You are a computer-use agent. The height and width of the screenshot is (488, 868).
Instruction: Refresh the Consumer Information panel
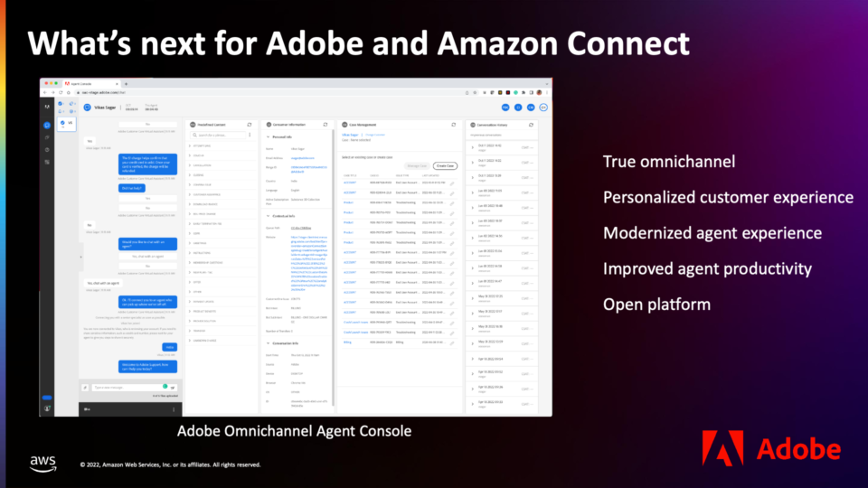tap(325, 125)
